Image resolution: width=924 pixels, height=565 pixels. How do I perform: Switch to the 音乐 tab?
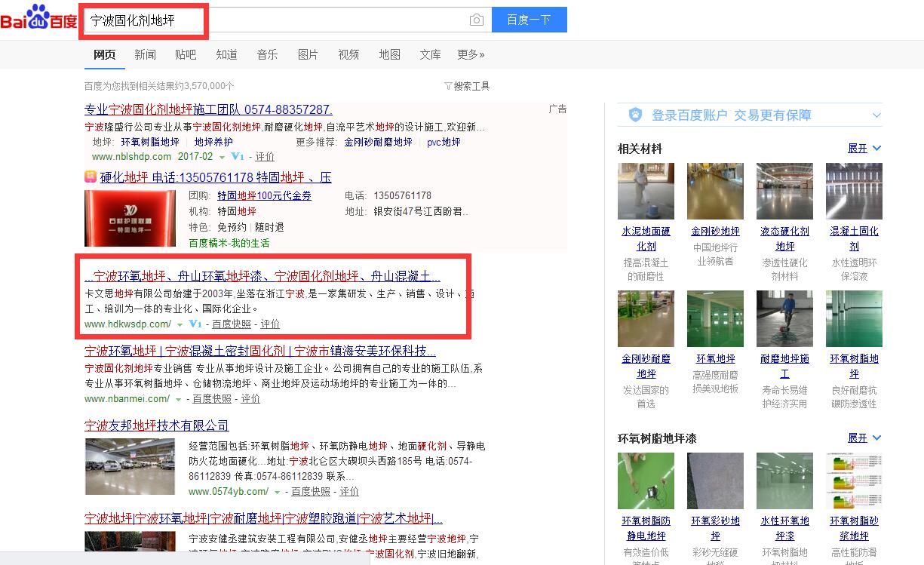(267, 54)
